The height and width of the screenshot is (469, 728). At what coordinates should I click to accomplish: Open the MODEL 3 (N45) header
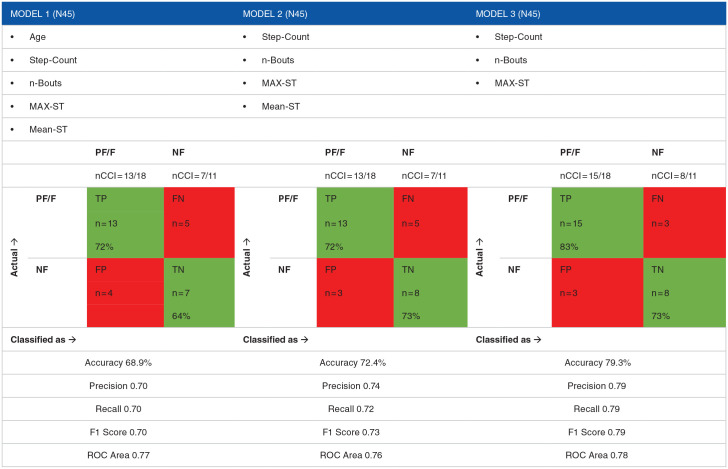(x=509, y=14)
